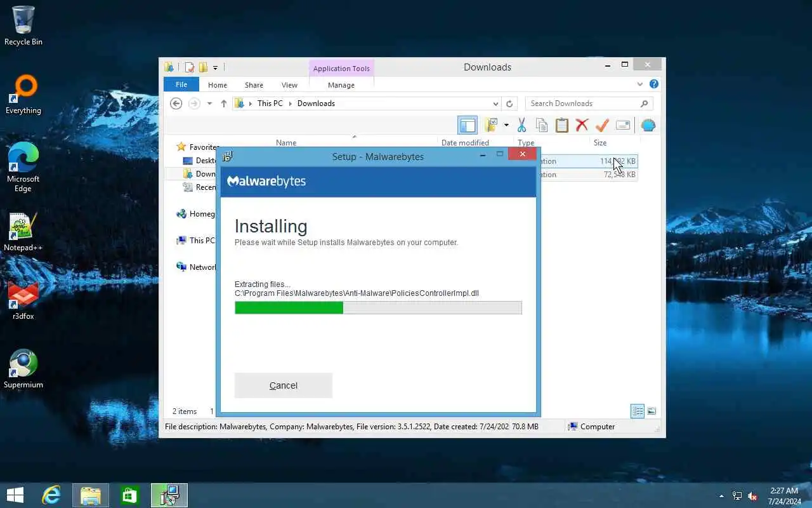Screen dimensions: 812x508
Task: Click the Cut scissors icon
Action: tap(522, 125)
